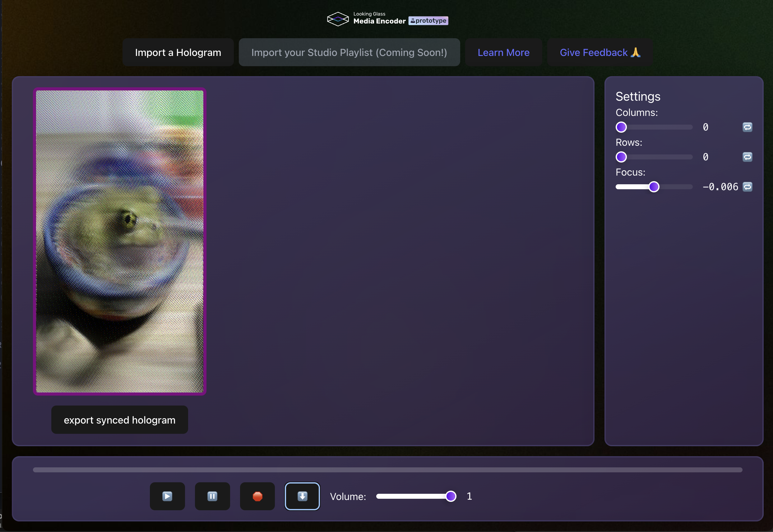Viewport: 773px width, 532px height.
Task: Click the prototype badge label
Action: 428,21
